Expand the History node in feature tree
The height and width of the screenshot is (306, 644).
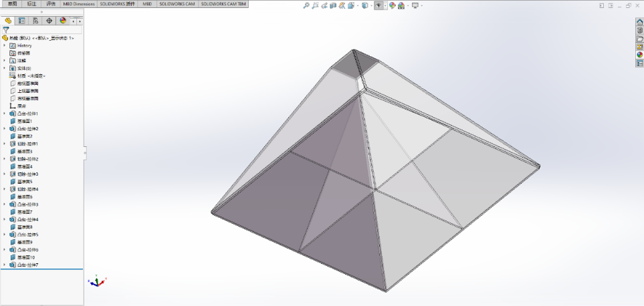[x=5, y=45]
